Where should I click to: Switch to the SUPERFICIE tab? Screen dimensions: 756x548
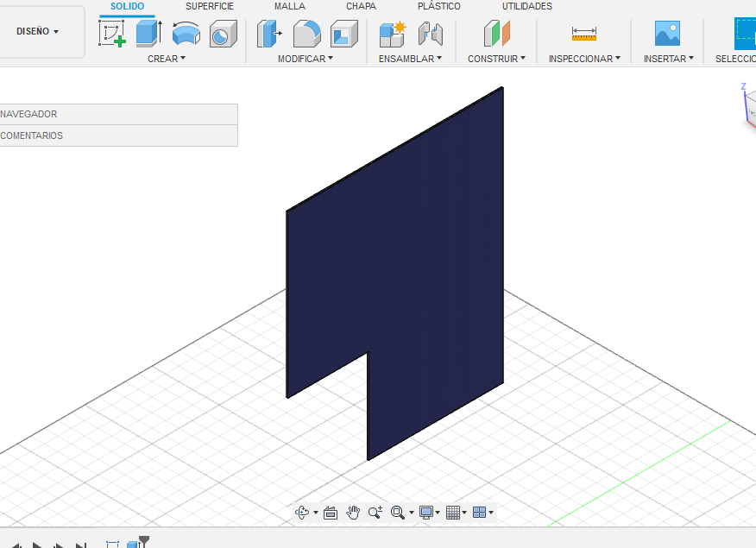(210, 6)
